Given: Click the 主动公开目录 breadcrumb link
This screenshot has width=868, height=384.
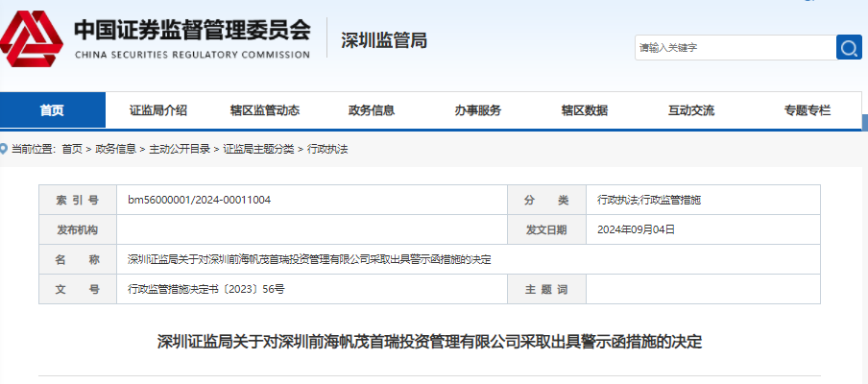Looking at the screenshot, I should click(180, 149).
